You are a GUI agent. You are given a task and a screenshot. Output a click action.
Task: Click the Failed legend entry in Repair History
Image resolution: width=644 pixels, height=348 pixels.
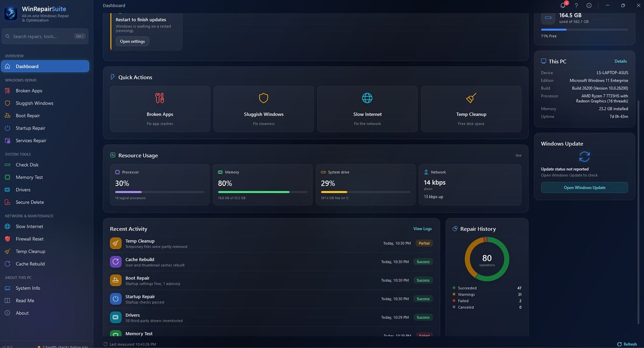click(x=487, y=301)
